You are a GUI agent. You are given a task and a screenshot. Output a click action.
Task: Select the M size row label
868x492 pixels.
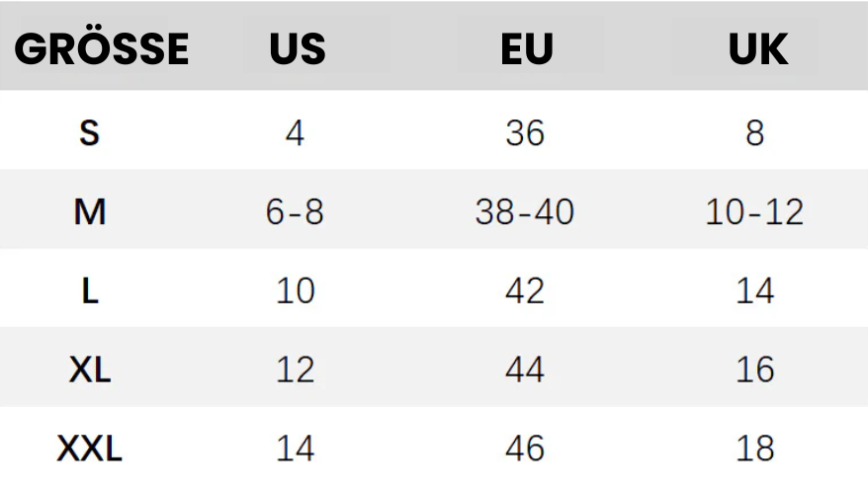pos(90,212)
